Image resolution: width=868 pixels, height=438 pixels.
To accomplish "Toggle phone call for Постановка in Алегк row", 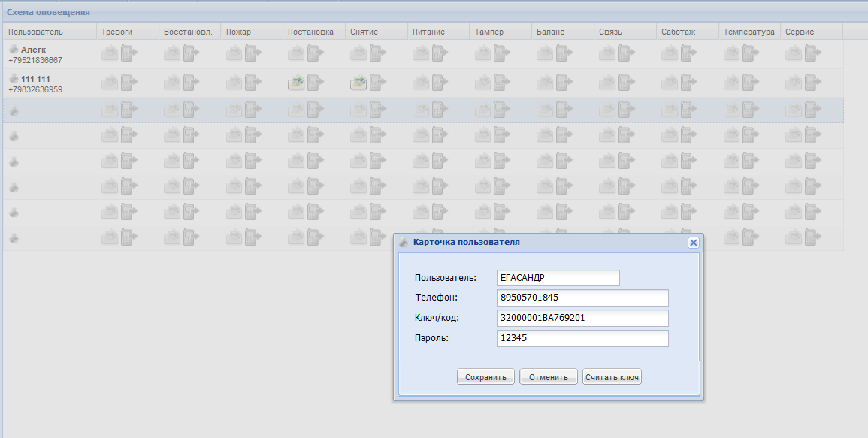I will pyautogui.click(x=316, y=53).
